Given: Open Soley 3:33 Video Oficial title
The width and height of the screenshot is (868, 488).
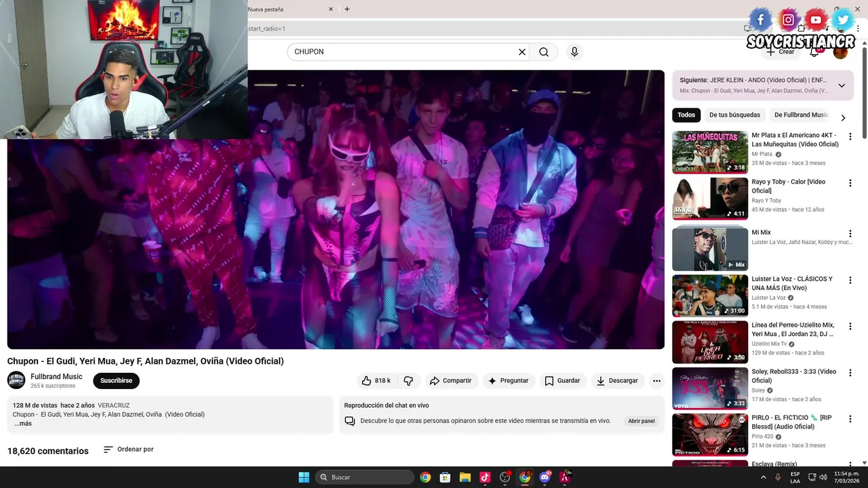Looking at the screenshot, I should pos(794,375).
